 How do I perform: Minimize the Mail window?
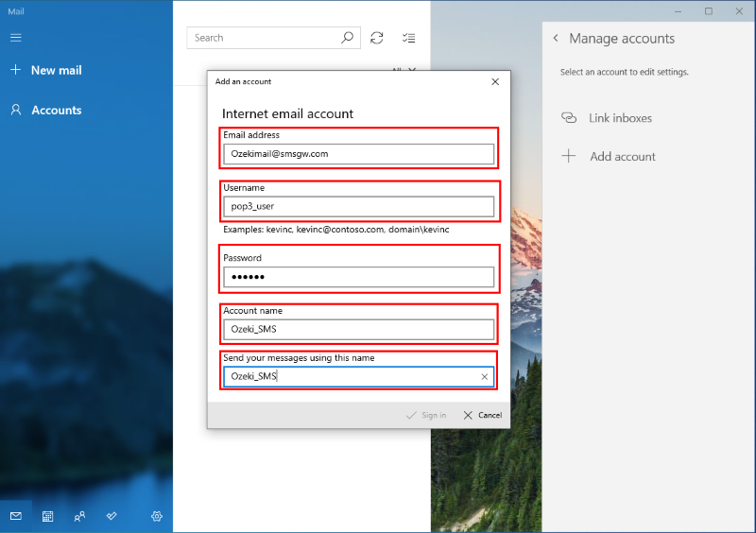[x=678, y=11]
